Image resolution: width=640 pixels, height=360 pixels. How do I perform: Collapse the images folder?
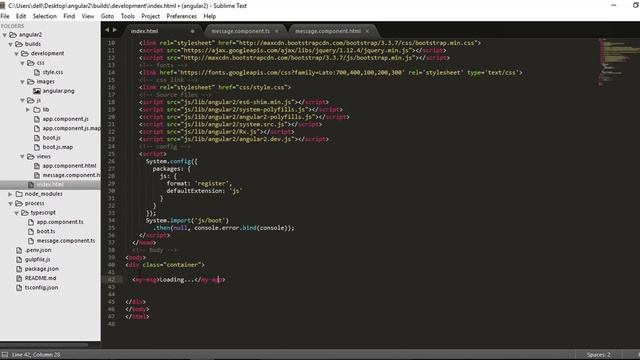22,82
